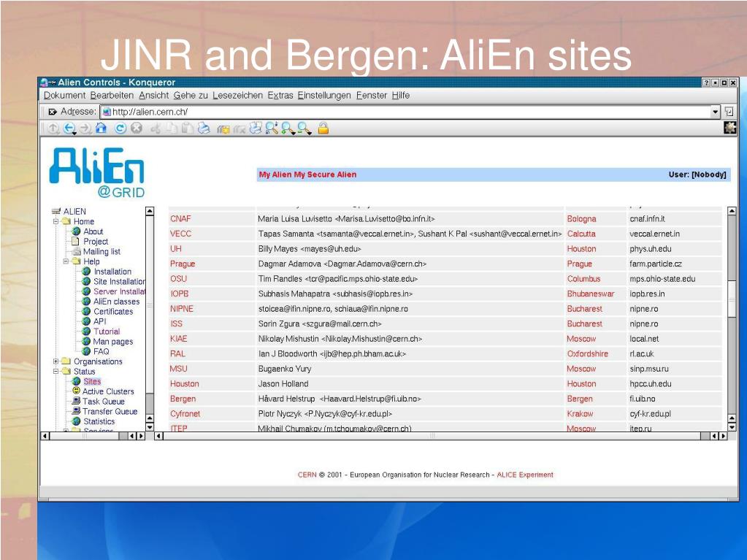Open the My Secure Alien link
747x560 pixels.
[x=325, y=174]
